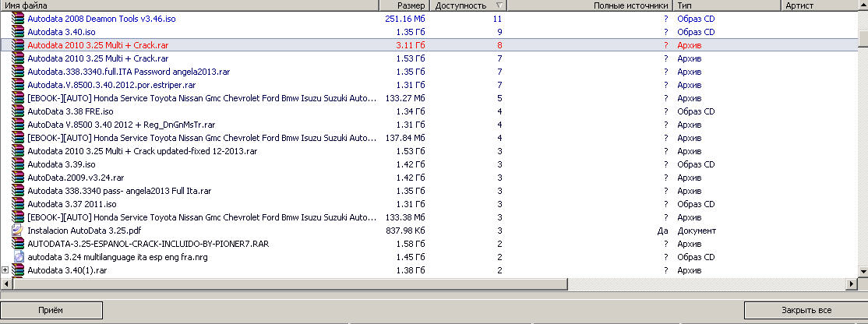Select the red Autodata 2010 3.25 Multi + Crack.rar name
868x324 pixels.
pos(98,45)
